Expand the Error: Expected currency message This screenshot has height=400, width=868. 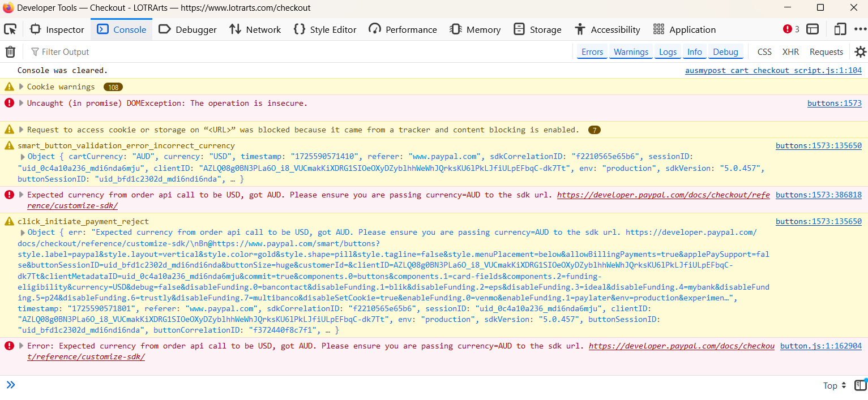coord(21,346)
